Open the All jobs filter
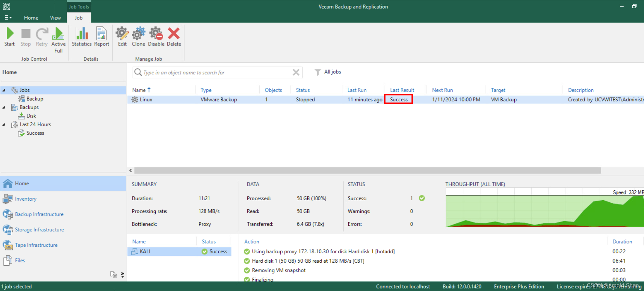 click(x=328, y=72)
